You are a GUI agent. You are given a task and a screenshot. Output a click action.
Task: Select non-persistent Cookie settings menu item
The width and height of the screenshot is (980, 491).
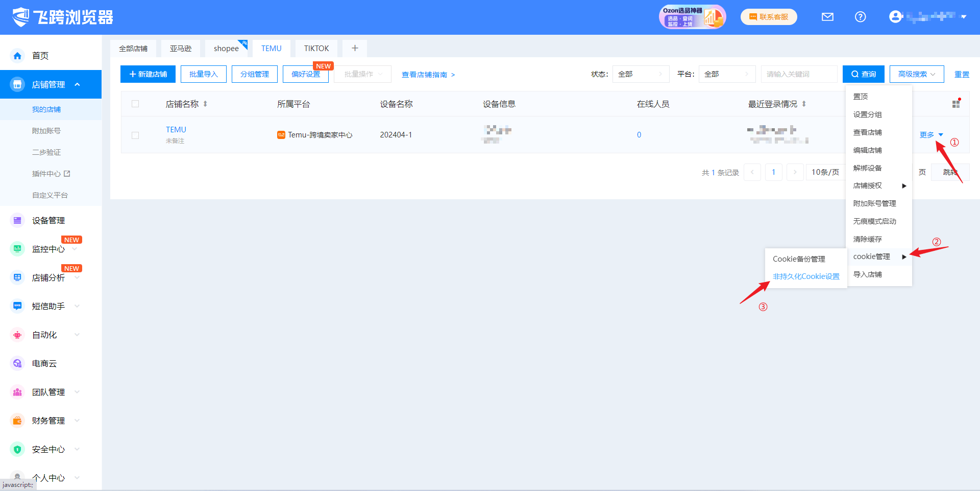[x=805, y=276]
